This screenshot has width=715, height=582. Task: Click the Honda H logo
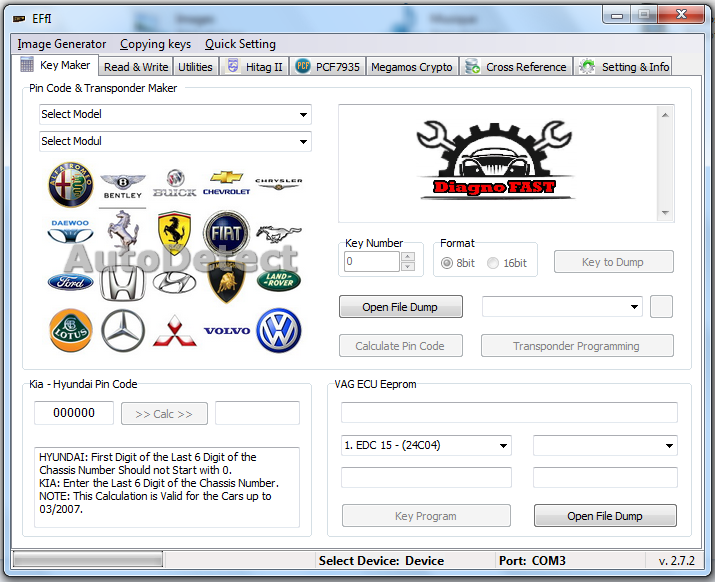[123, 283]
